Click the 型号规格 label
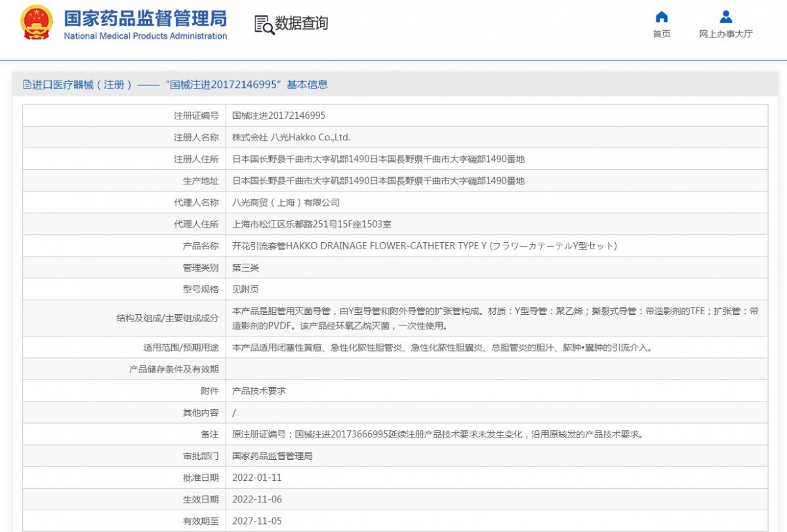The width and height of the screenshot is (787, 532). click(x=201, y=289)
